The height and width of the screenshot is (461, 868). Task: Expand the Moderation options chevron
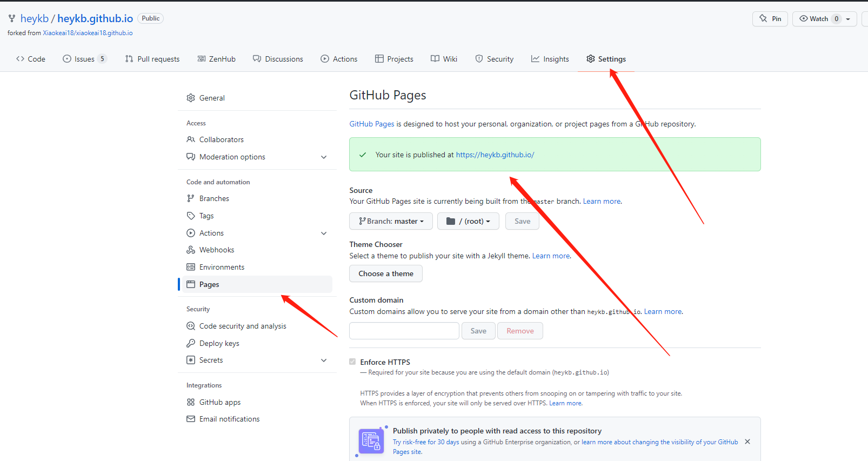coord(324,157)
